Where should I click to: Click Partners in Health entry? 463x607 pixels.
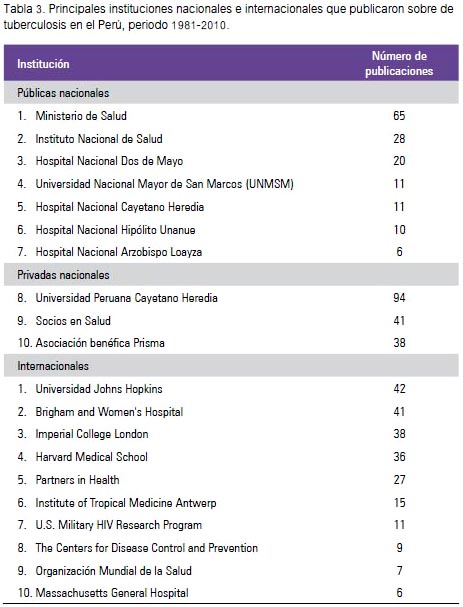pos(77,480)
